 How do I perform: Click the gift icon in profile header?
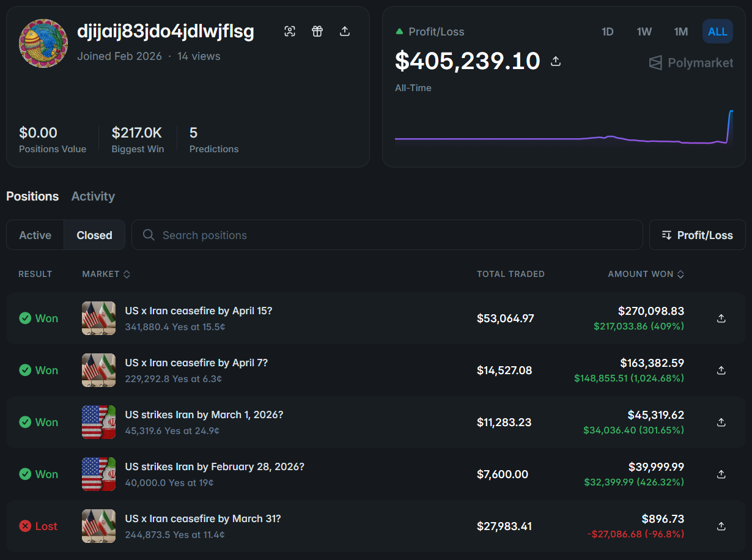pyautogui.click(x=317, y=31)
